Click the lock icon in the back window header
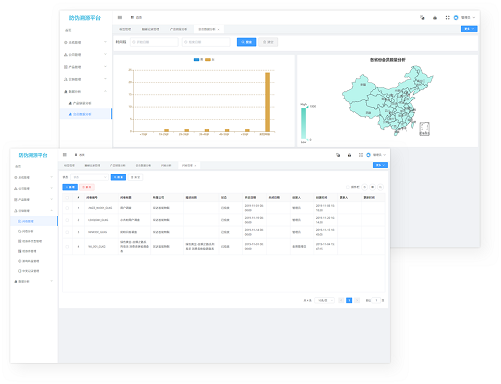 tap(435, 18)
